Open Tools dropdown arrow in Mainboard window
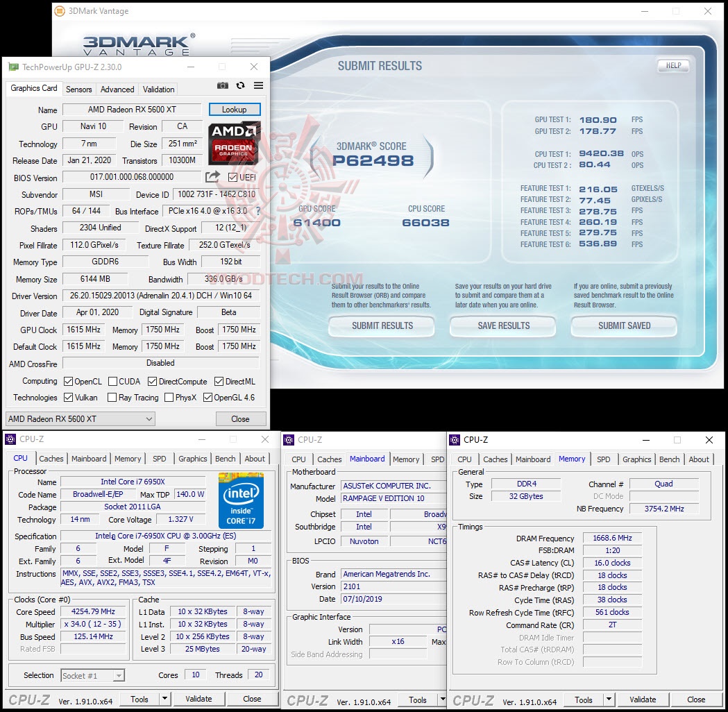728x712 pixels. [x=443, y=700]
